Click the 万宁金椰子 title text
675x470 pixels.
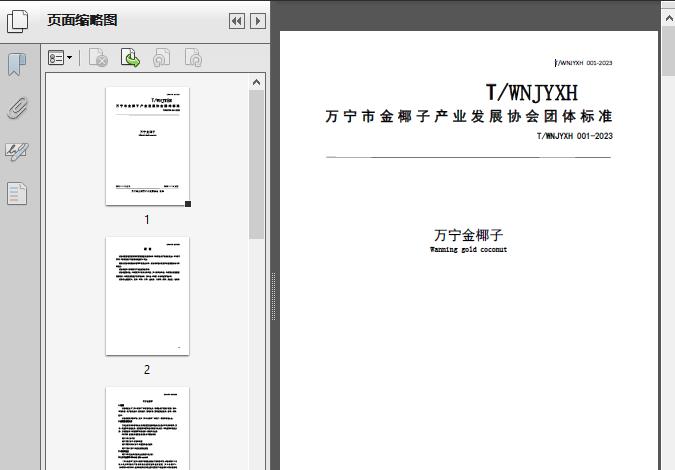pos(468,235)
